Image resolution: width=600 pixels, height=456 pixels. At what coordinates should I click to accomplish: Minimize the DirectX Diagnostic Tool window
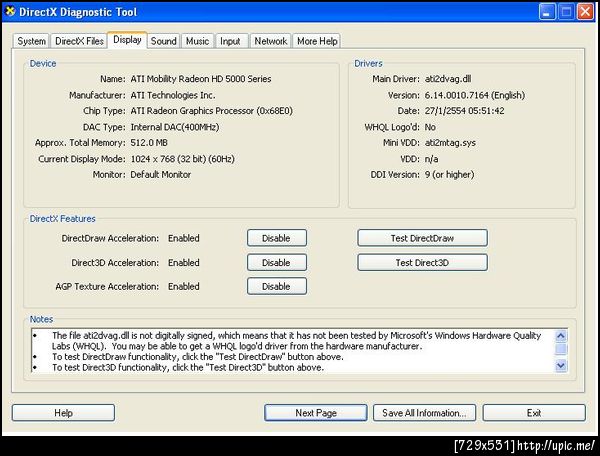pyautogui.click(x=547, y=12)
